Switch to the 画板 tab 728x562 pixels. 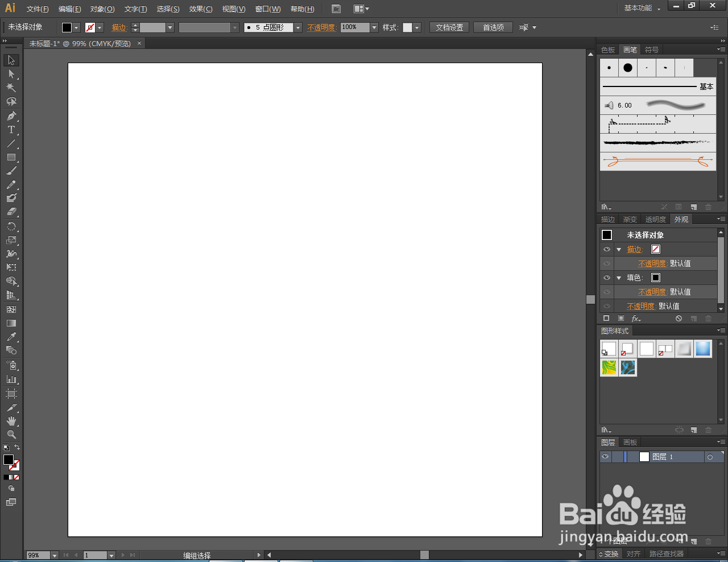(630, 443)
